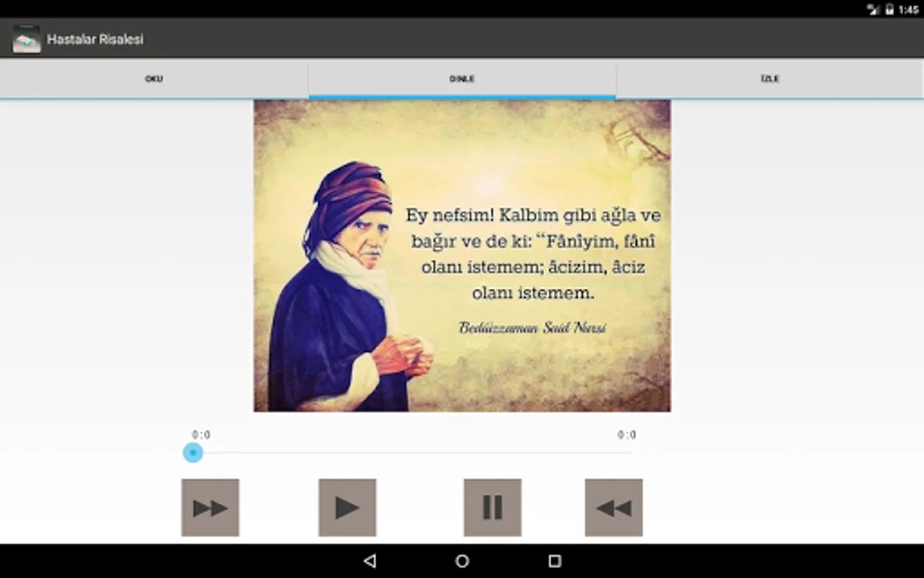
Task: Open the Hastalar Risalesi app icon
Action: click(x=26, y=39)
